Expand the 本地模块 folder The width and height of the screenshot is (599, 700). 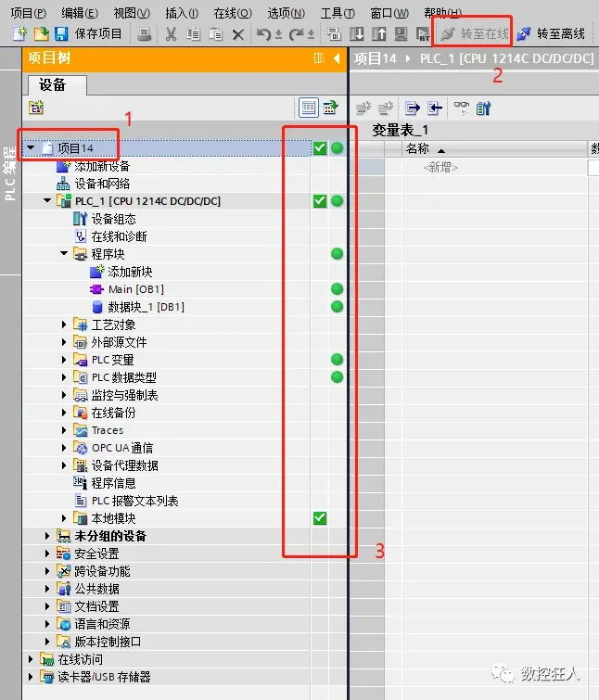pos(64,518)
